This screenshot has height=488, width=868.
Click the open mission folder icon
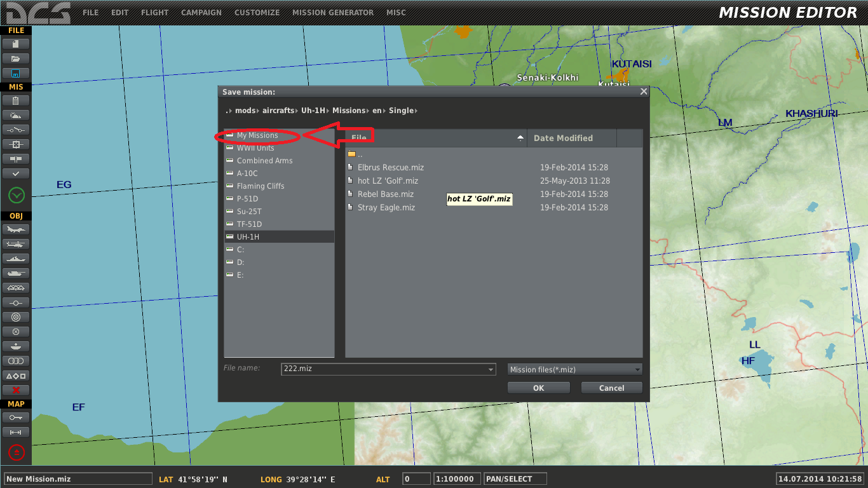point(16,58)
